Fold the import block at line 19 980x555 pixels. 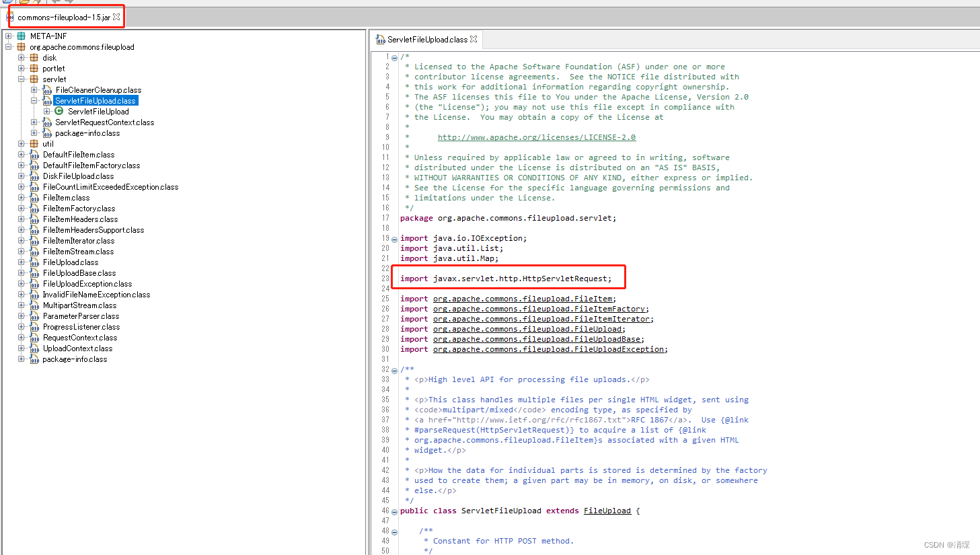click(394, 239)
